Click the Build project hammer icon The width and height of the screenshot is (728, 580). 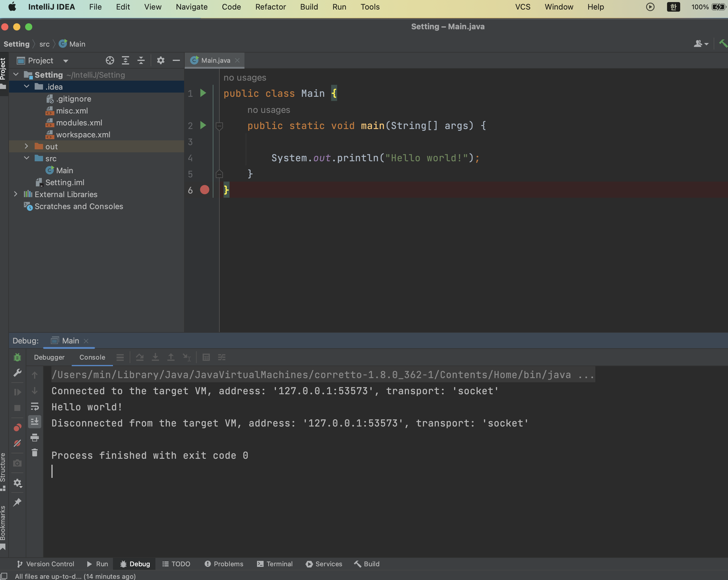(x=723, y=44)
